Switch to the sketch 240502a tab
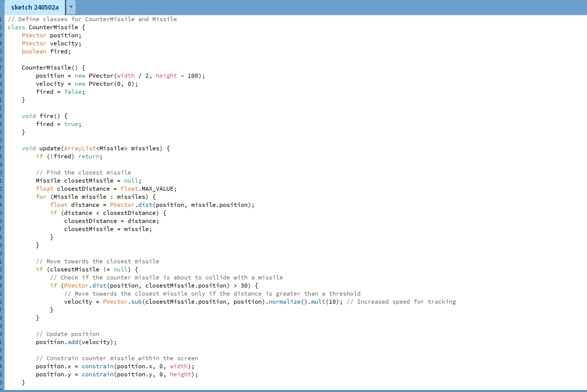Screen dimensions: 587x392 (34, 7)
